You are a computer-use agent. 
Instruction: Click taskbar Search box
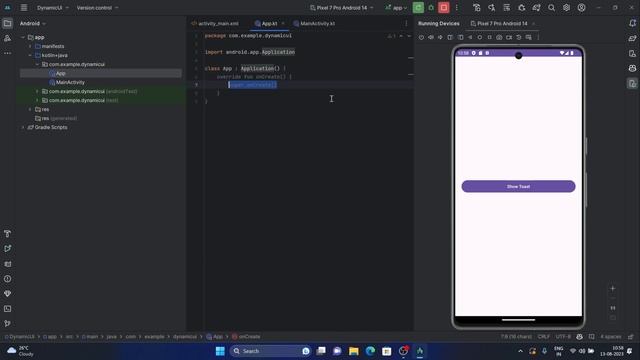270,351
